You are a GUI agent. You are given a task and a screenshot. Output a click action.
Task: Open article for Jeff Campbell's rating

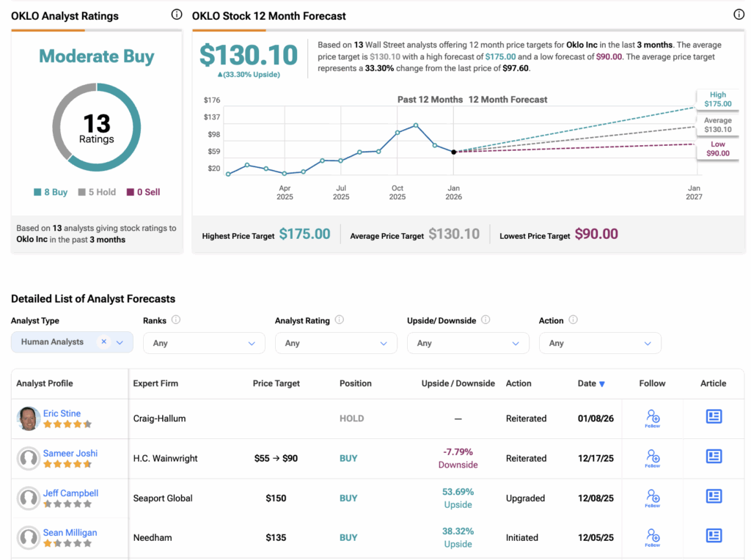(713, 497)
